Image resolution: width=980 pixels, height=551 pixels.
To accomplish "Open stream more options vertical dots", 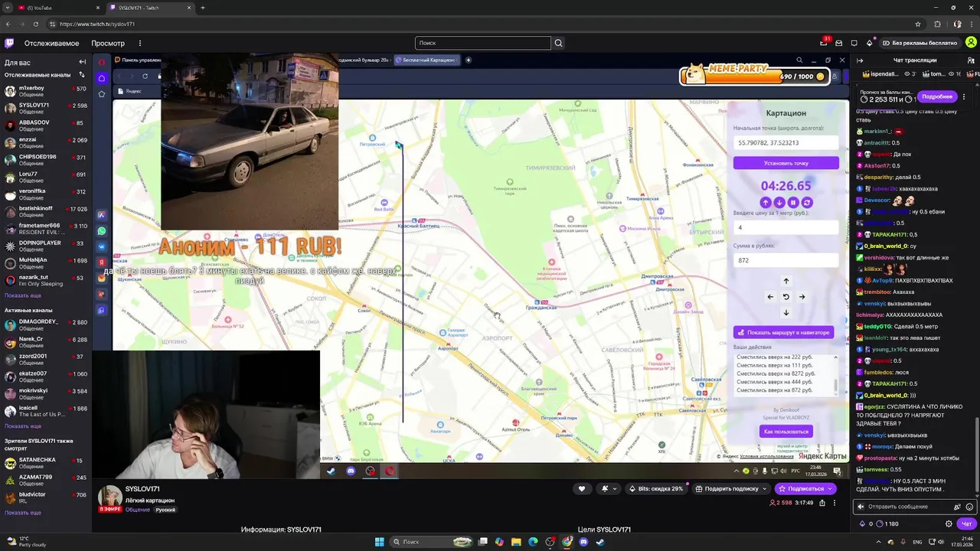I will pyautogui.click(x=835, y=503).
